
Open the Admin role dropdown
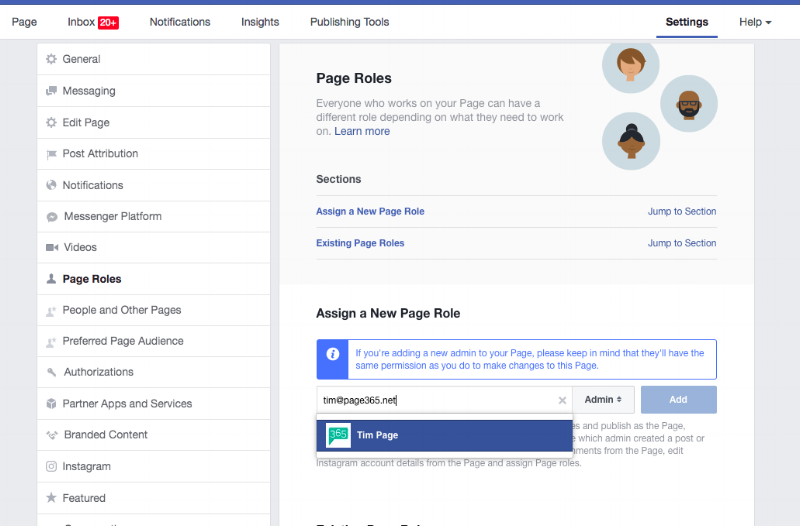[603, 399]
